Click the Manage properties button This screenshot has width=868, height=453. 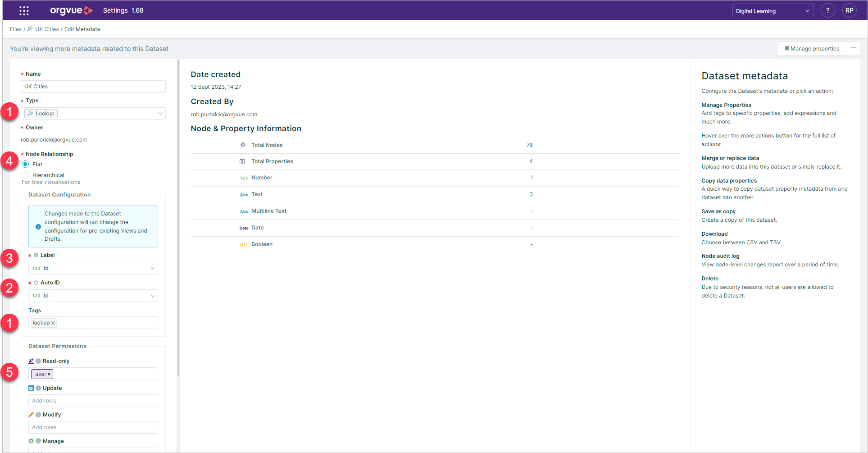tap(812, 48)
